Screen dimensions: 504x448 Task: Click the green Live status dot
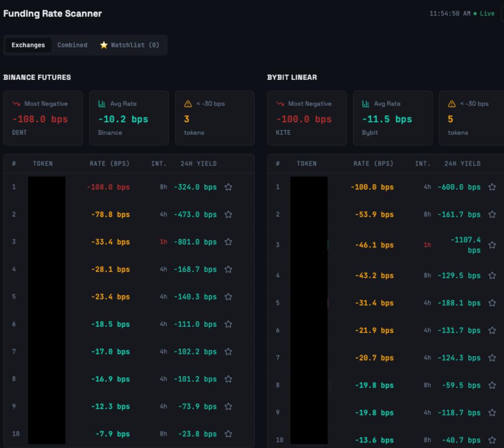point(475,14)
